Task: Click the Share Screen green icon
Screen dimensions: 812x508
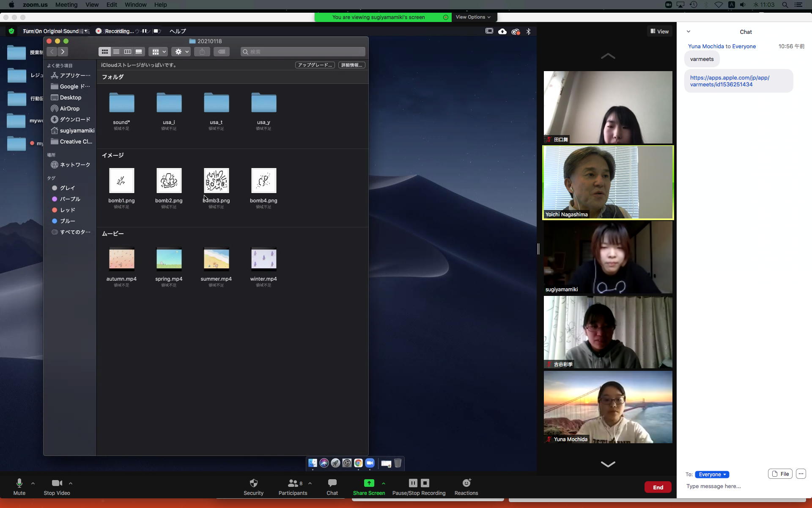Action: 369,483
